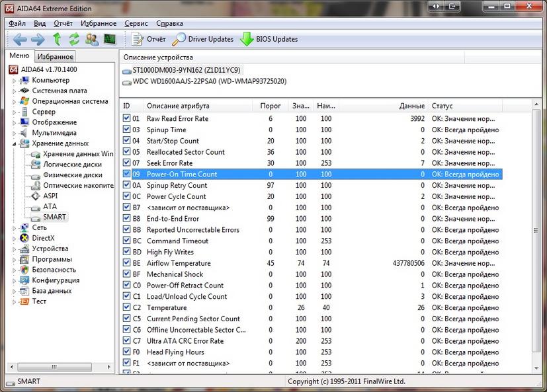Go forward with the blue right arrow
Image resolution: width=547 pixels, height=392 pixels.
pos(38,40)
